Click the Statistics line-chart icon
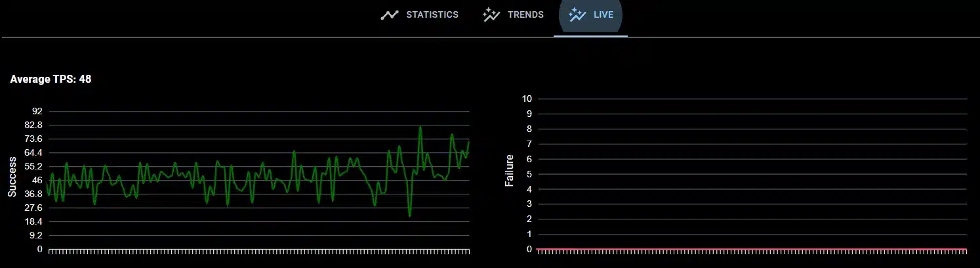Image resolution: width=980 pixels, height=268 pixels. coord(390,14)
